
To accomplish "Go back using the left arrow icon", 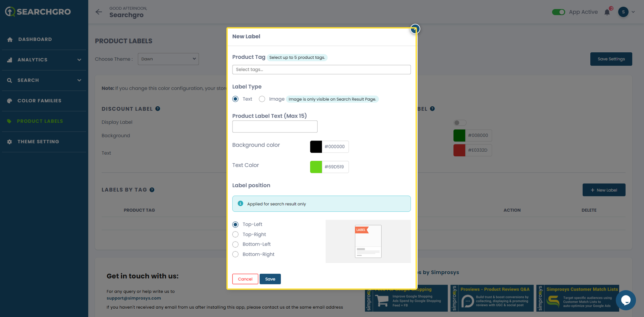I will point(99,12).
